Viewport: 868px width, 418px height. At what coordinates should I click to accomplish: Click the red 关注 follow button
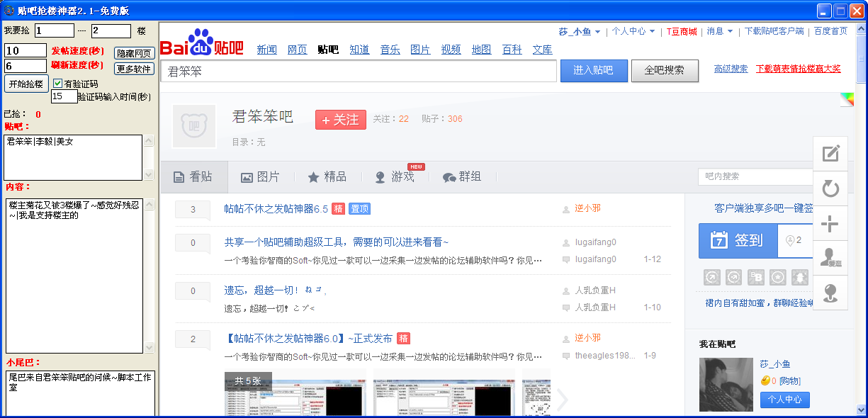[341, 120]
